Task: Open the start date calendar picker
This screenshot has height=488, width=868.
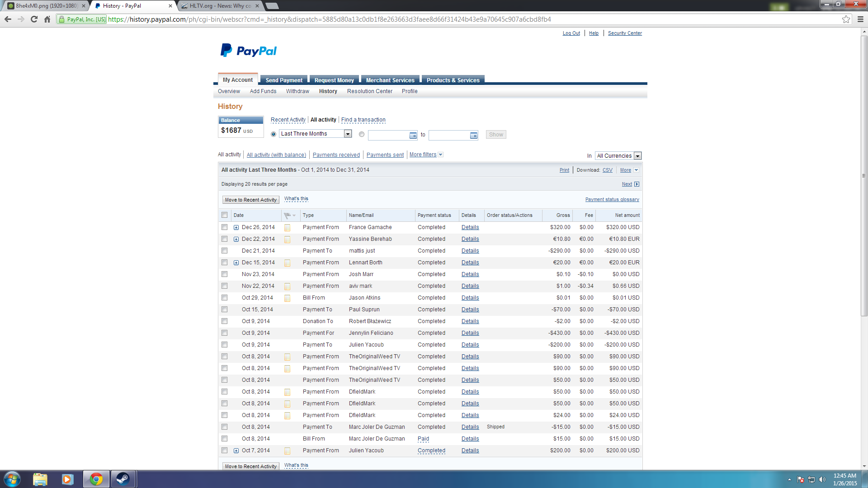Action: pyautogui.click(x=413, y=135)
